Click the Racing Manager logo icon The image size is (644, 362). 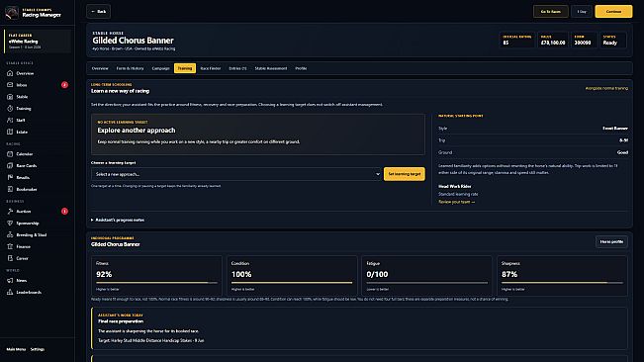point(12,13)
